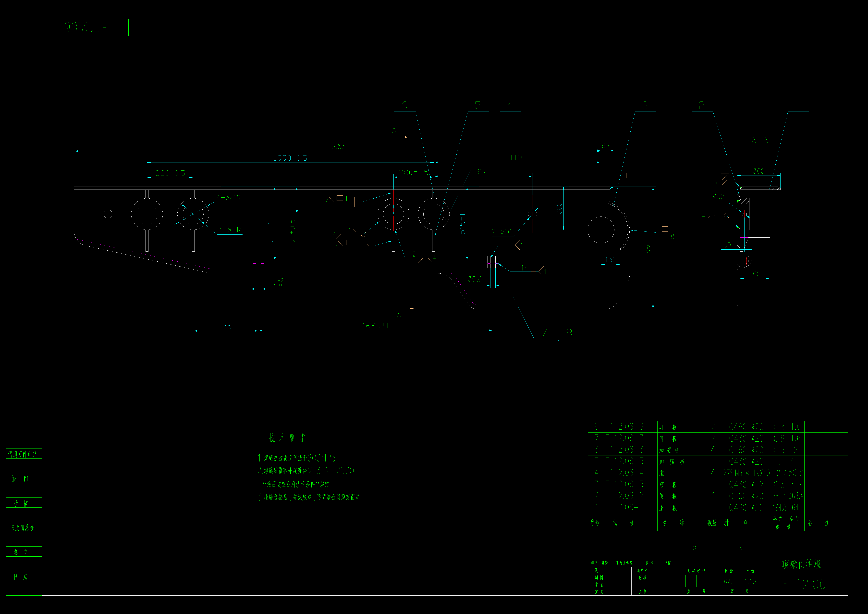Screen dimensions: 868x614
Task: Click the 数量 column header
Action: click(x=712, y=523)
